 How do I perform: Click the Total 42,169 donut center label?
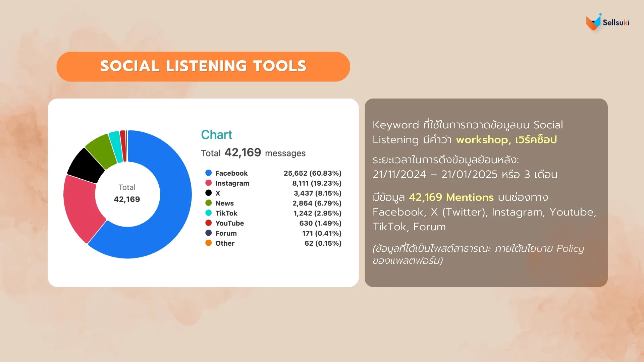point(127,194)
